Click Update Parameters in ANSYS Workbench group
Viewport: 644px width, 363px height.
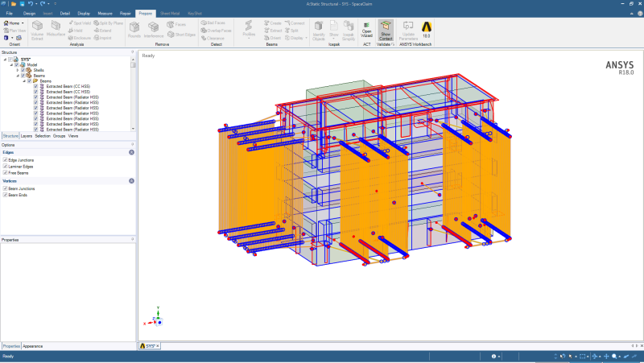pos(408,31)
